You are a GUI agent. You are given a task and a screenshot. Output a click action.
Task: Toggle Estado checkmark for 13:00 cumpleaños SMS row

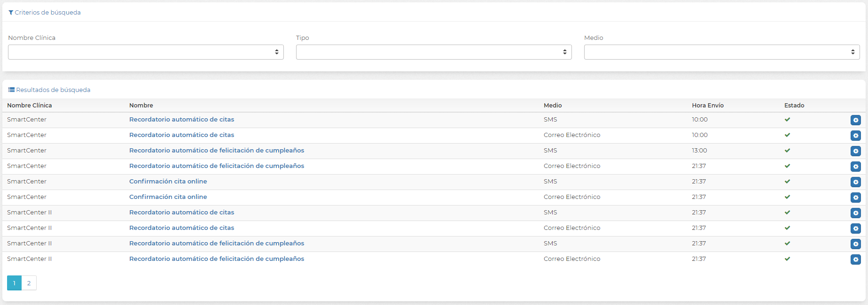point(787,151)
